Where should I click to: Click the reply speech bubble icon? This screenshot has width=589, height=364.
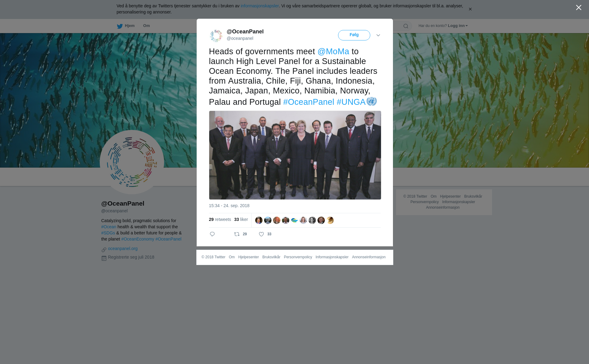click(212, 234)
